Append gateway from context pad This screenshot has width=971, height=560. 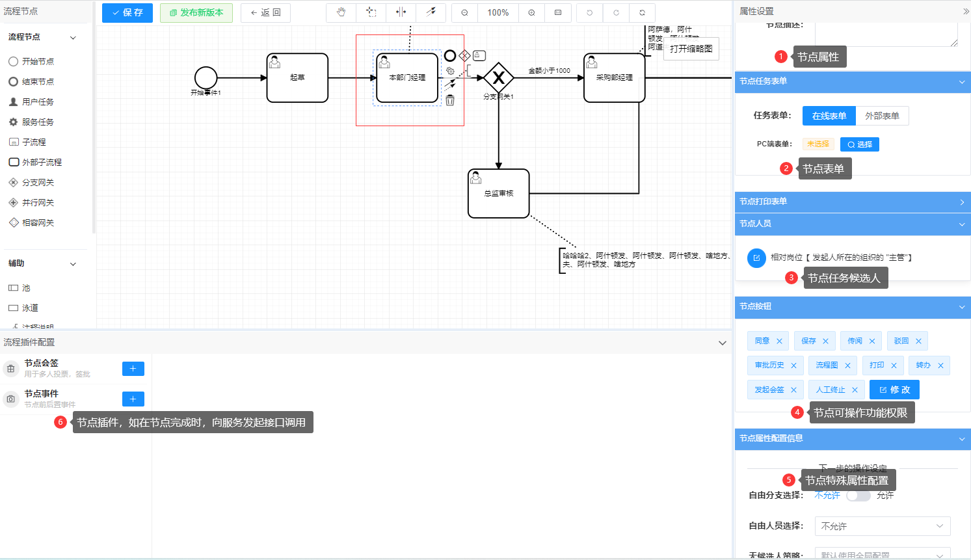(464, 56)
